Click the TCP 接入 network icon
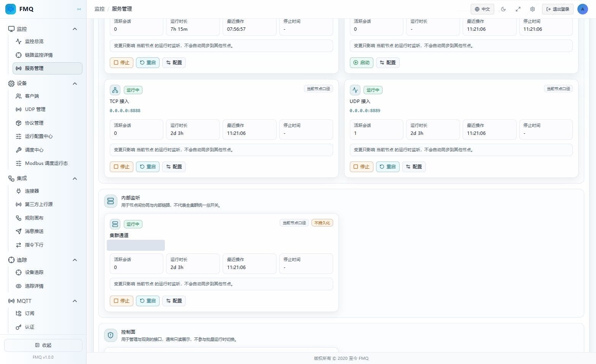This screenshot has height=364, width=596. [115, 90]
